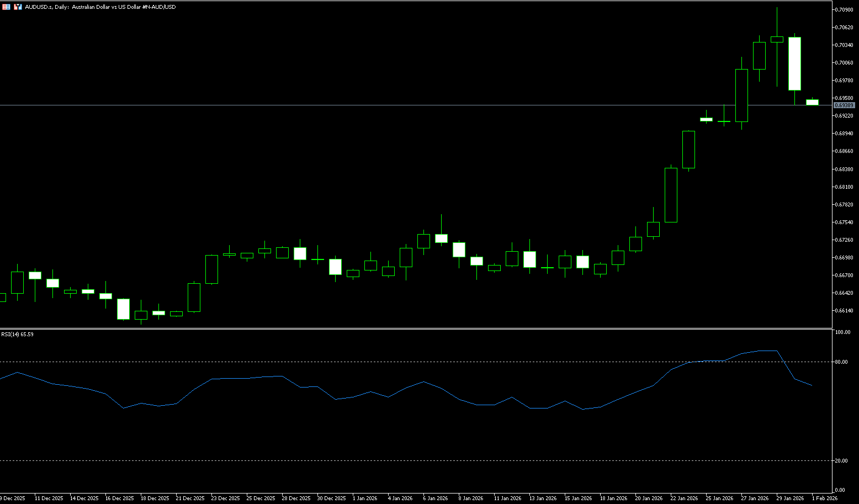The height and width of the screenshot is (504, 859).
Task: Click the horizontal bid price line
Action: 386,105
